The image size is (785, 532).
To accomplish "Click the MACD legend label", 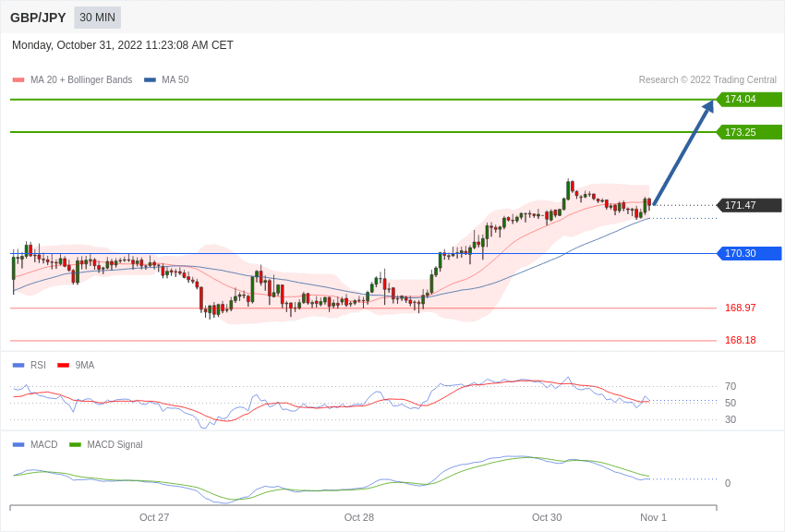I will click(44, 444).
